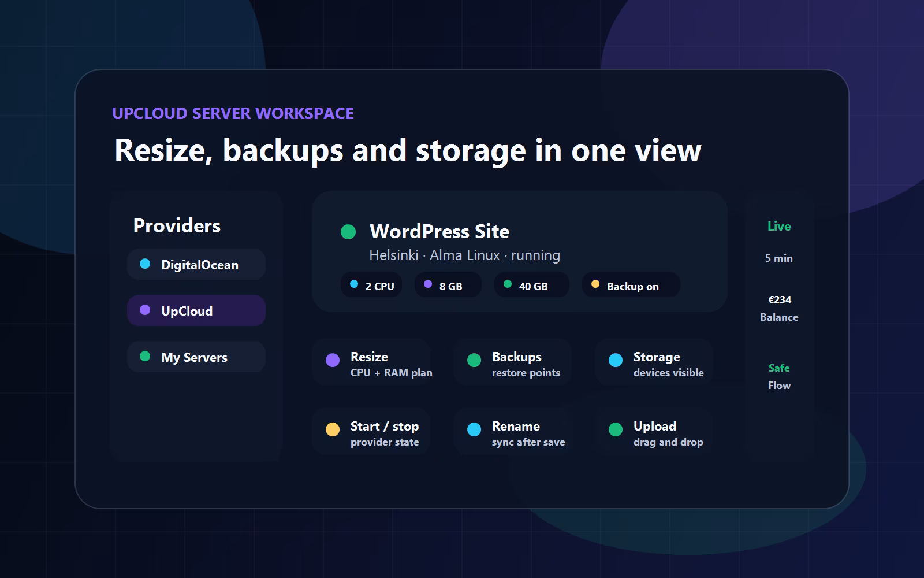Click the €234 balance amount
This screenshot has height=578, width=924.
780,299
